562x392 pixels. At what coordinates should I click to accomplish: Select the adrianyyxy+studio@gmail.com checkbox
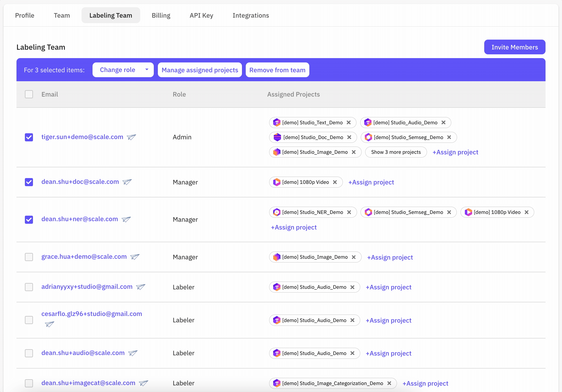coord(29,287)
